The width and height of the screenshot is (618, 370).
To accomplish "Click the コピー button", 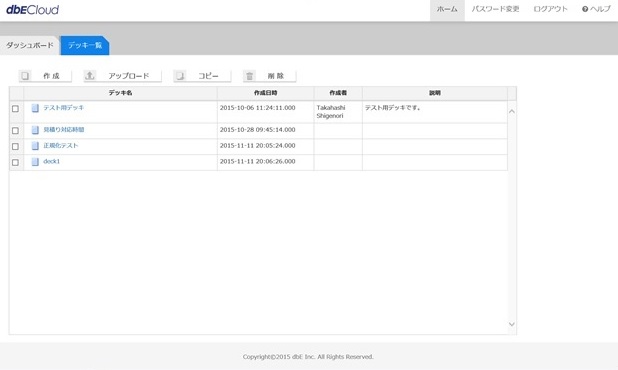I will (x=202, y=76).
